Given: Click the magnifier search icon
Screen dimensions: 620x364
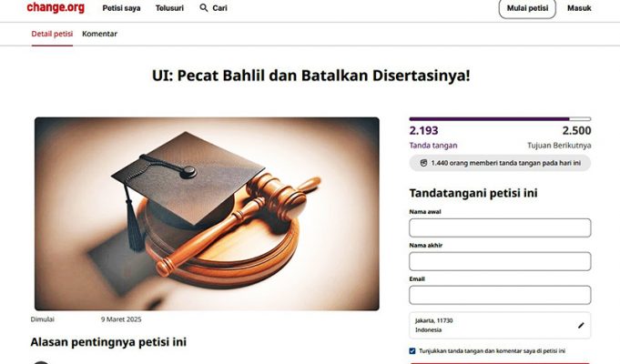Looking at the screenshot, I should click(x=204, y=8).
